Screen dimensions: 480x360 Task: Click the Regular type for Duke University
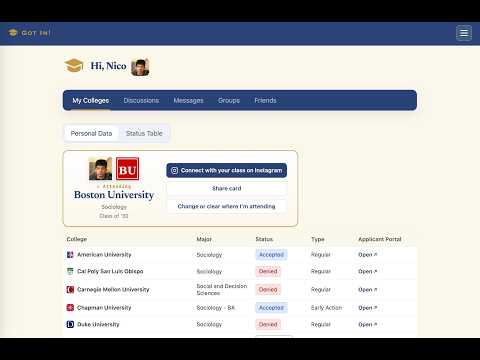click(321, 324)
